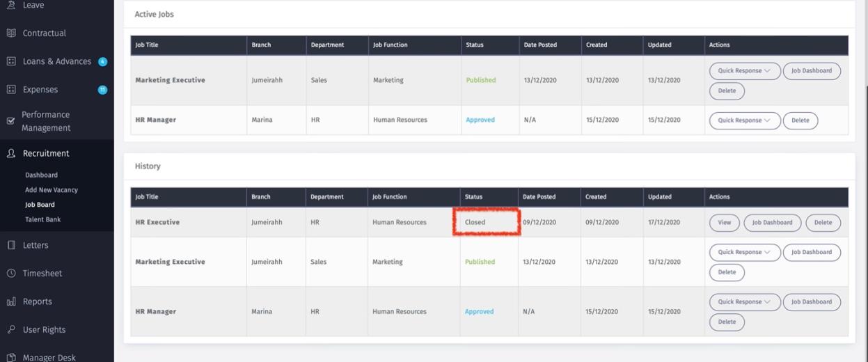Image resolution: width=868 pixels, height=362 pixels.
Task: Go to the Talent Bank submenu item
Action: [43, 219]
